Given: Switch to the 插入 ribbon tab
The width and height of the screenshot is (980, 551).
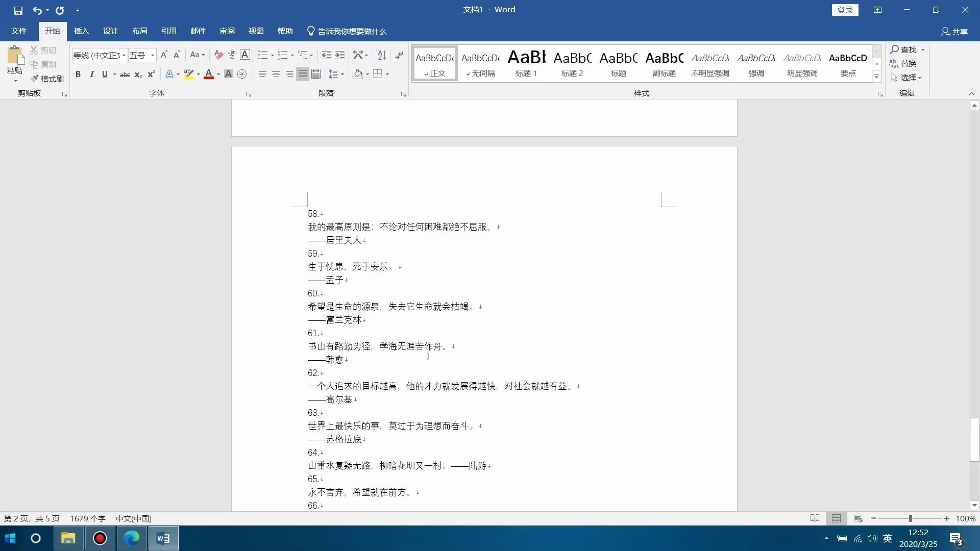Looking at the screenshot, I should 81,31.
